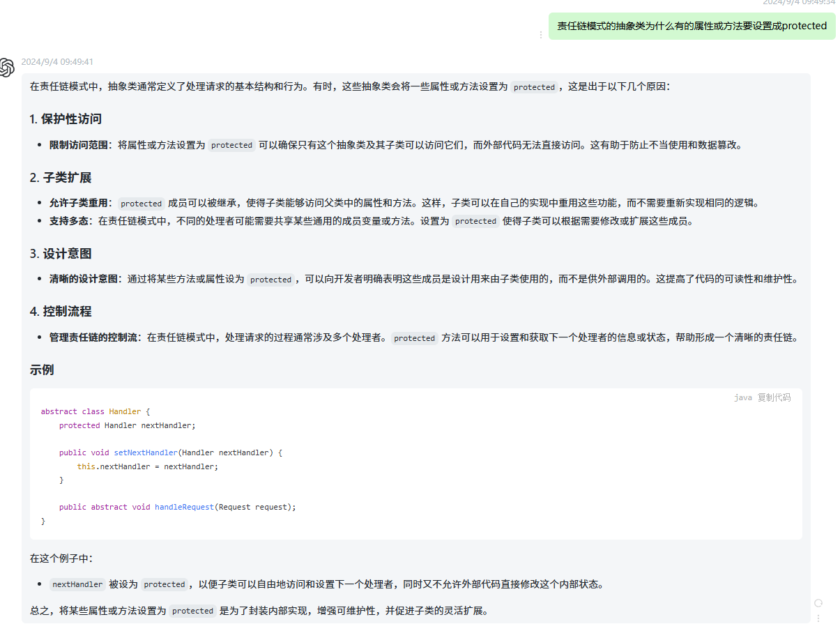Click handleRequest method name in code
Viewport: 840px width, 624px height.
pyautogui.click(x=184, y=507)
